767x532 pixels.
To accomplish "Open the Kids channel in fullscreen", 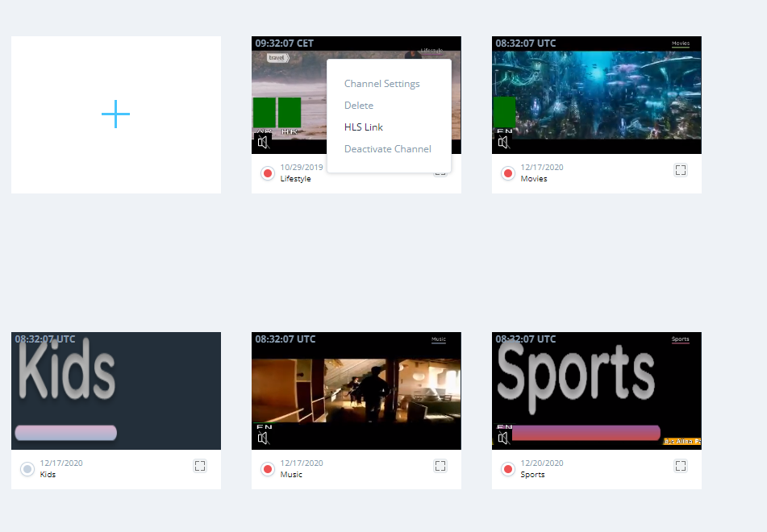I will tap(200, 466).
